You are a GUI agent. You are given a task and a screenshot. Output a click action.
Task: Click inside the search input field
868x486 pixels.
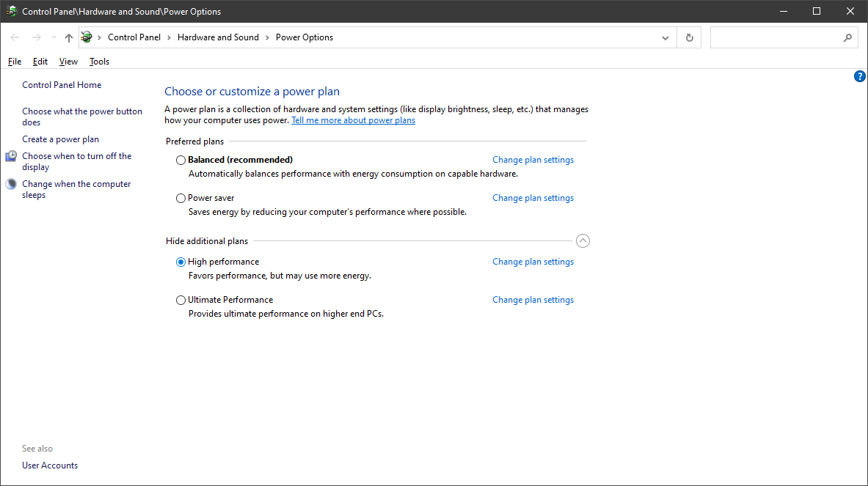770,37
